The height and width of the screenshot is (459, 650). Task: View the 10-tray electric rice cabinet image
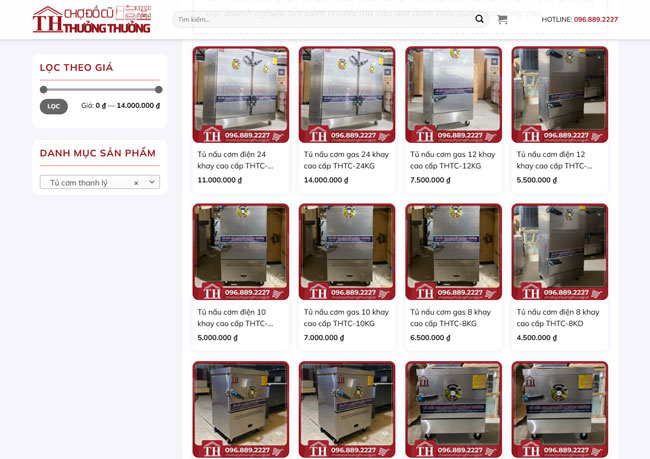pyautogui.click(x=240, y=251)
